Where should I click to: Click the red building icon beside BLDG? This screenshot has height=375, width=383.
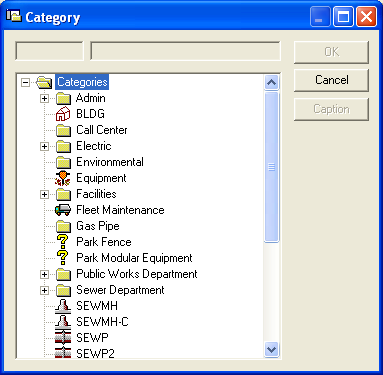click(x=63, y=114)
